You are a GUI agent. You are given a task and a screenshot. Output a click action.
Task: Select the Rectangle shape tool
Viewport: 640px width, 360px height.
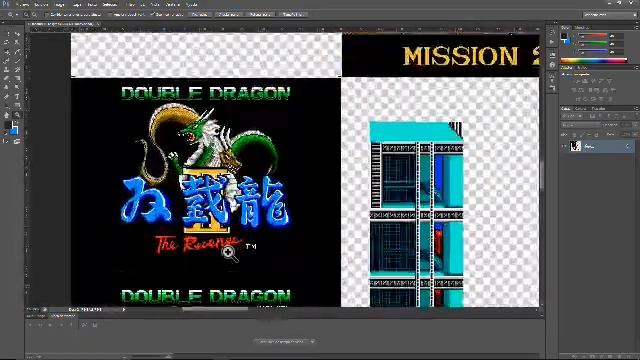pyautogui.click(x=17, y=105)
